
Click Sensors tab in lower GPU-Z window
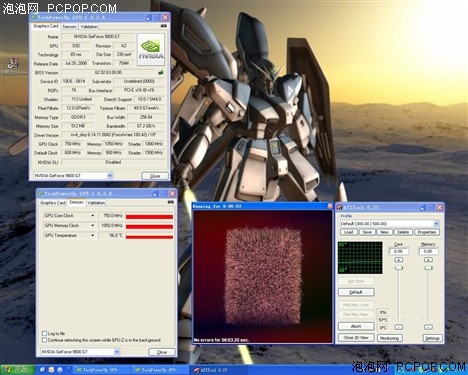click(76, 202)
